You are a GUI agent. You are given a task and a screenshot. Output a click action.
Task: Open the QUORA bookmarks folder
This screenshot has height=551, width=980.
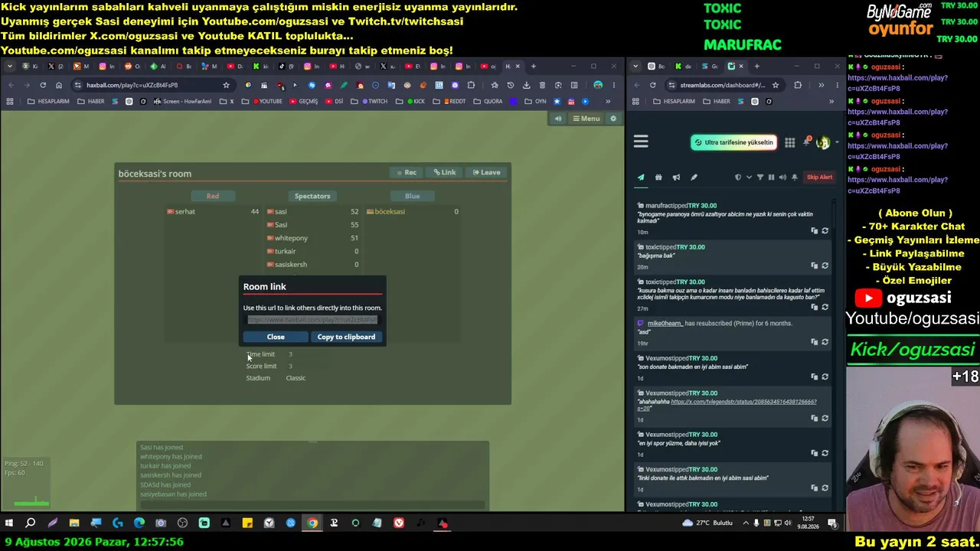[488, 101]
